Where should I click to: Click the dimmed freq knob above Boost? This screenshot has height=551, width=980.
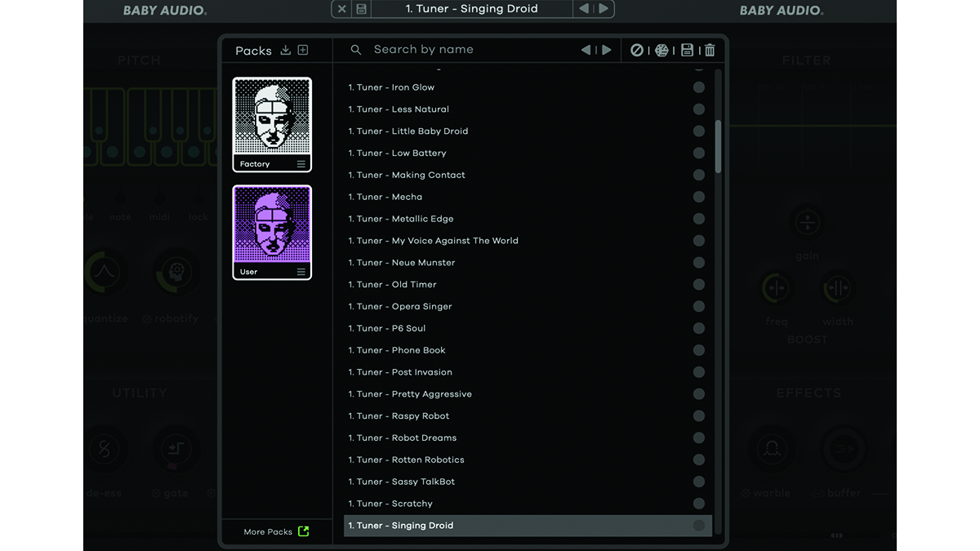(777, 288)
